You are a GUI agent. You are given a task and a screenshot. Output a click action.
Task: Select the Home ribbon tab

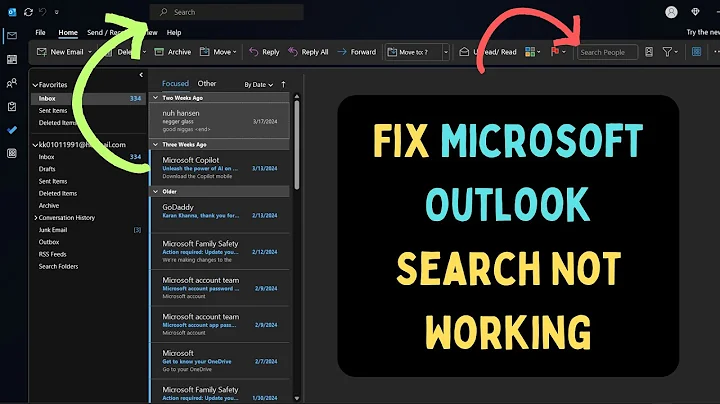point(68,33)
